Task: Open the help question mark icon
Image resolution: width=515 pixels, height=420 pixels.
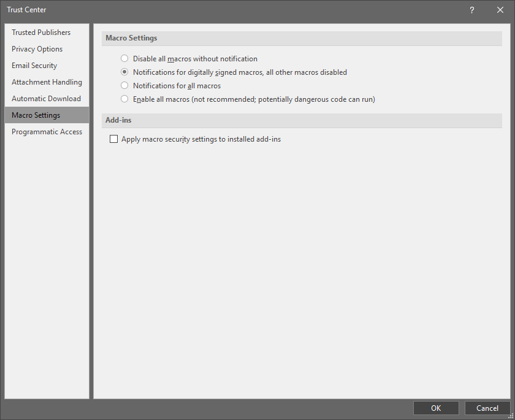Action: click(x=471, y=10)
